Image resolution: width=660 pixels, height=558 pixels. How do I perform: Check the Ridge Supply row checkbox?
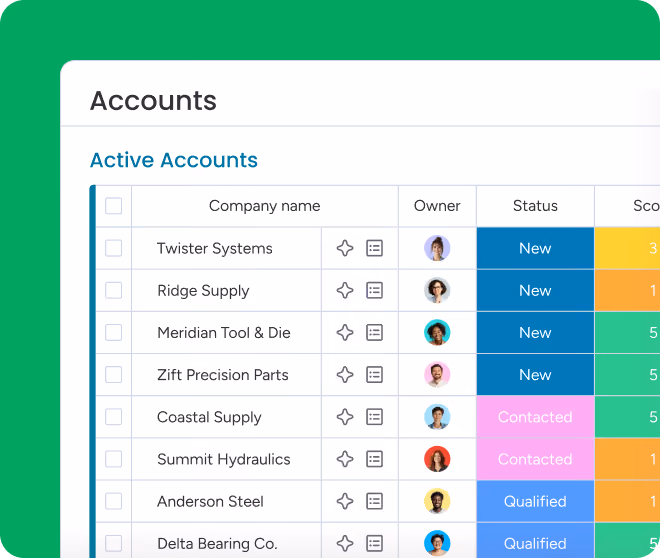(114, 290)
